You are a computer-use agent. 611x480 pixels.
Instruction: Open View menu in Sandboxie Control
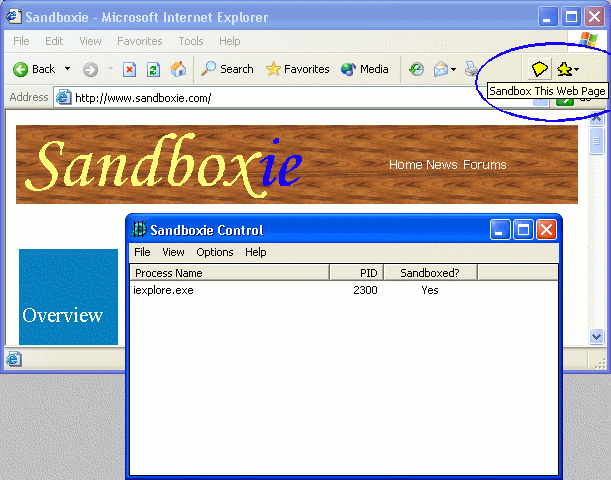173,252
